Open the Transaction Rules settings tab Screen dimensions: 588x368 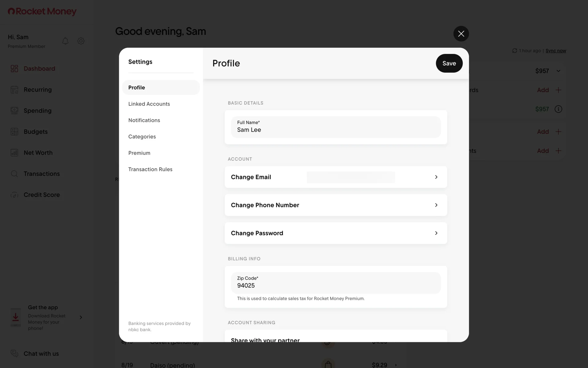[x=150, y=169]
